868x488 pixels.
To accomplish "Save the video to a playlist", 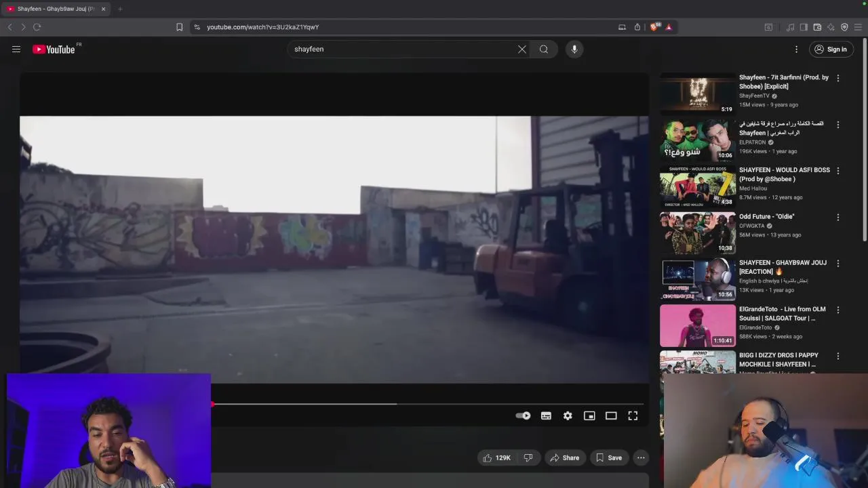I will point(609,457).
